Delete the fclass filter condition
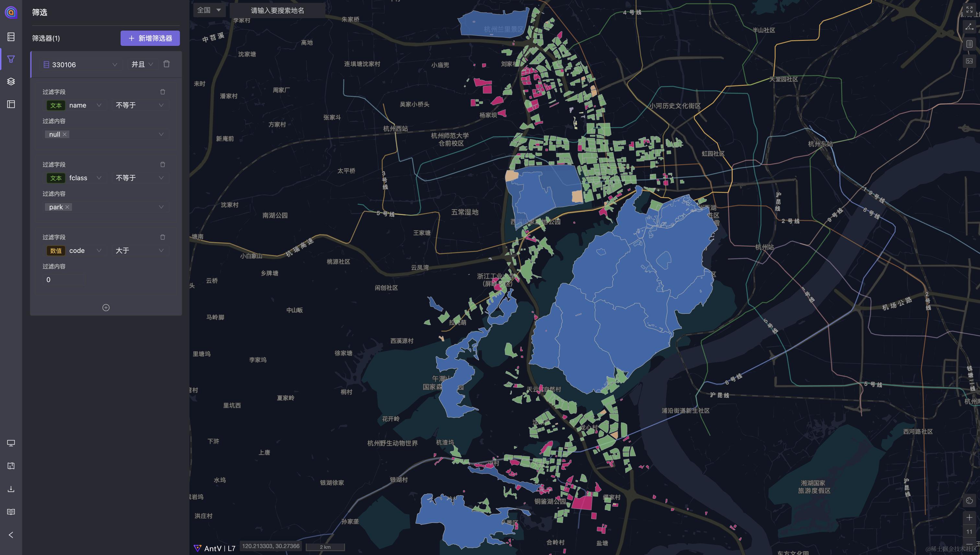980x555 pixels. [162, 164]
